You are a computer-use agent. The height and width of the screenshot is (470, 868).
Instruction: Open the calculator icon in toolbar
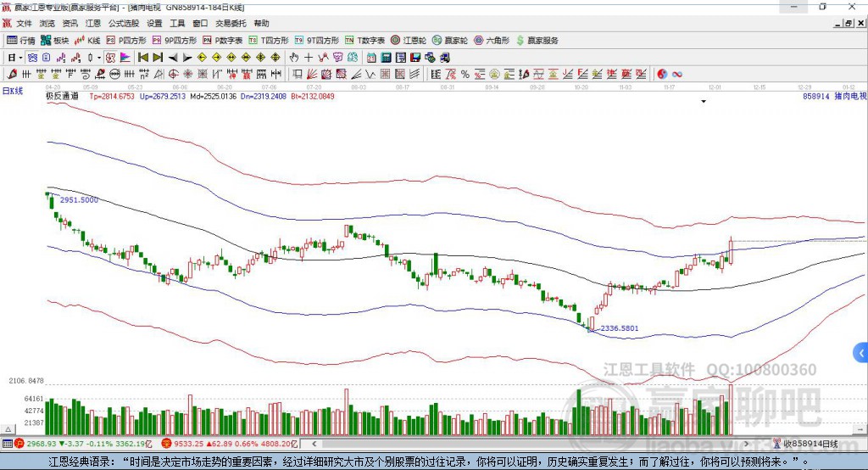(386, 58)
